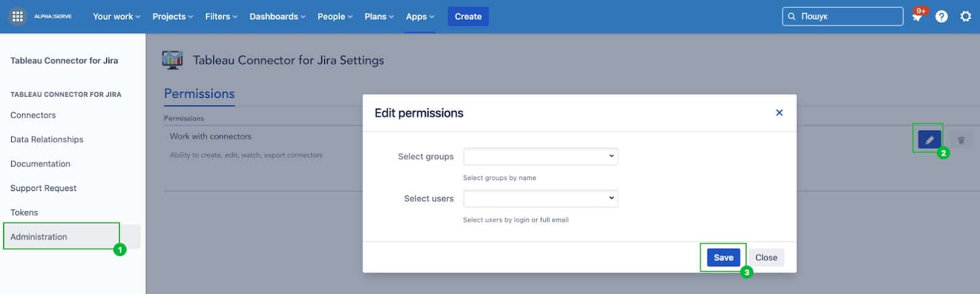Open the Select groups dropdown
980x294 pixels.
pyautogui.click(x=540, y=156)
